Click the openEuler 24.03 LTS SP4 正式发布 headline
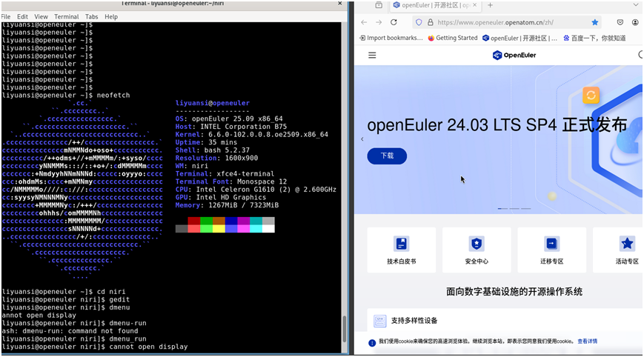 coord(497,125)
